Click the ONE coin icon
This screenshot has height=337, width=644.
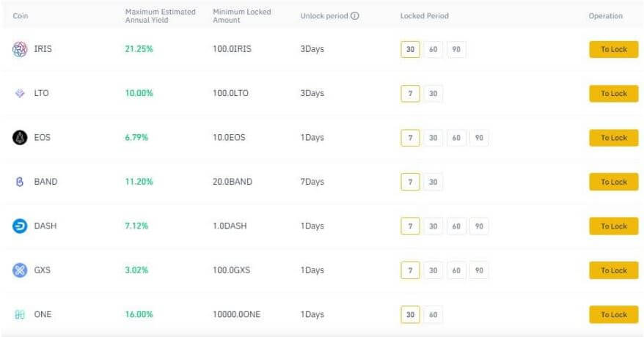pyautogui.click(x=20, y=314)
